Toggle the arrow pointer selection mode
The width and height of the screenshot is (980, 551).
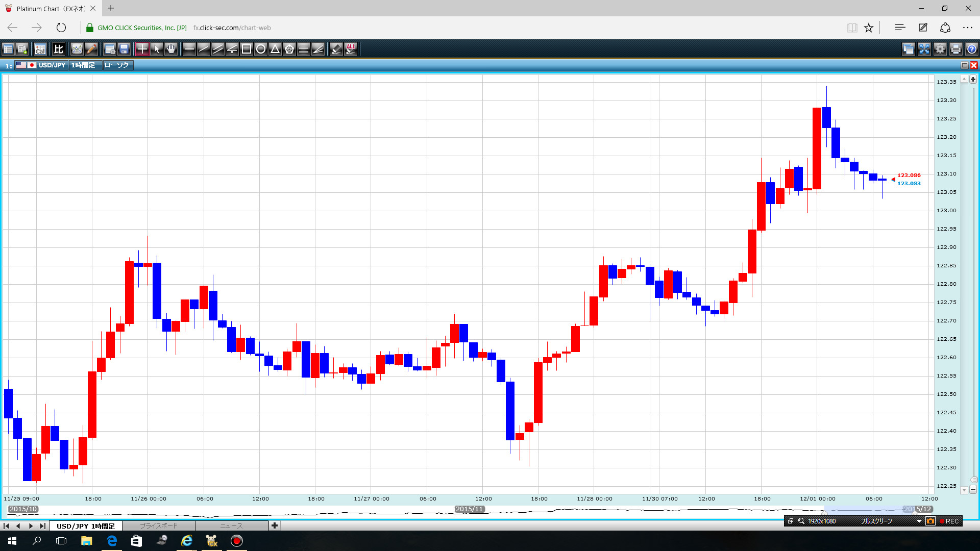tap(157, 49)
